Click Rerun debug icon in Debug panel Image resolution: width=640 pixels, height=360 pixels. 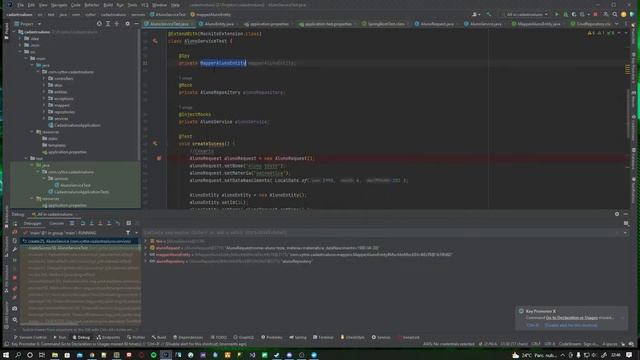15,224
